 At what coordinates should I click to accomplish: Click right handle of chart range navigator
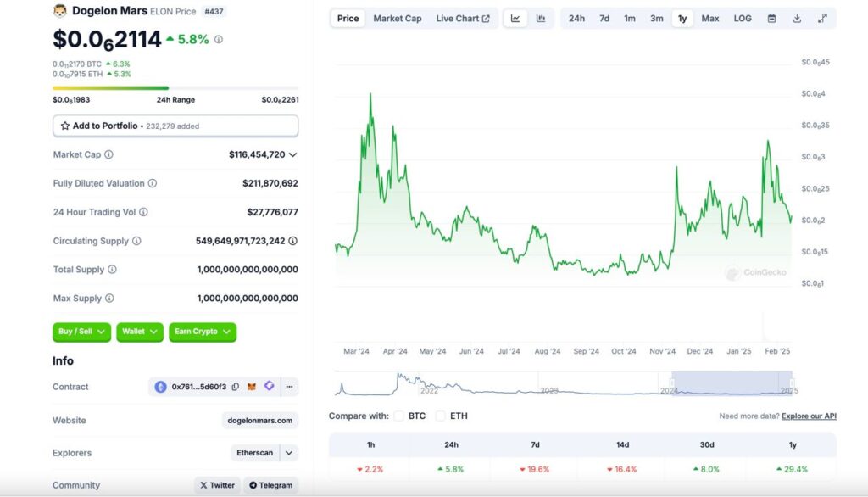793,383
